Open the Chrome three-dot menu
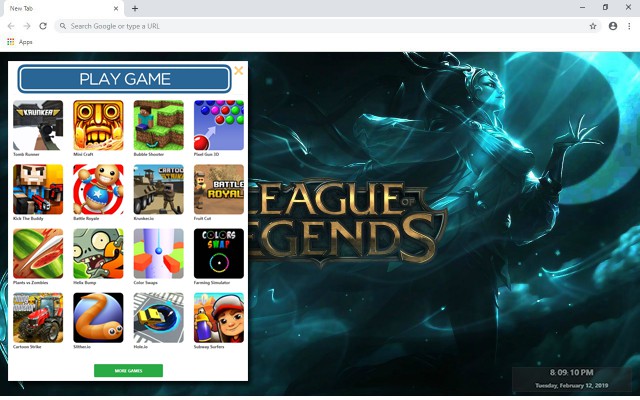640x400 pixels. [629, 26]
